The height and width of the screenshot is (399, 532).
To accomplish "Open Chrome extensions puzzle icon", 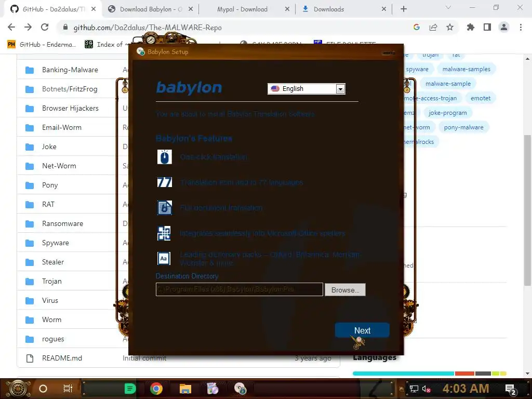I will coord(470,27).
